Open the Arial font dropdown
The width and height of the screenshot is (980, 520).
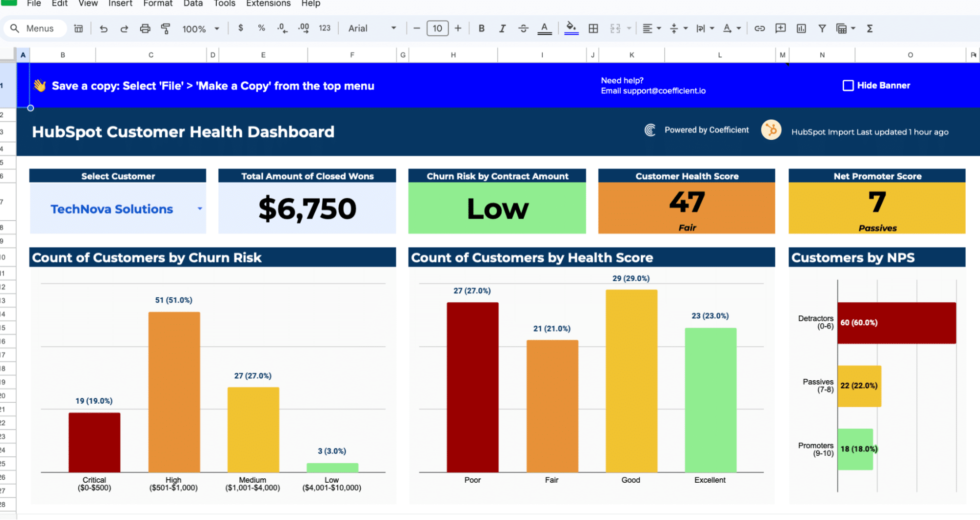[372, 28]
